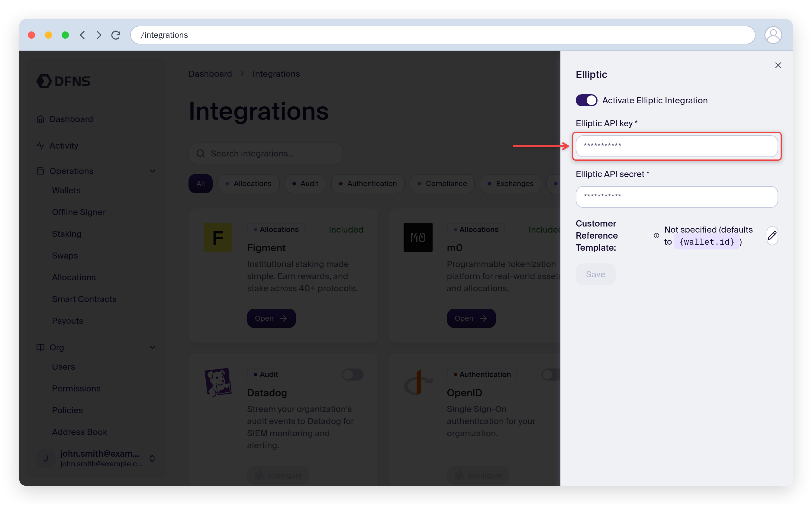The width and height of the screenshot is (812, 505).
Task: Click the m0 logo thumbnail
Action: (x=417, y=237)
